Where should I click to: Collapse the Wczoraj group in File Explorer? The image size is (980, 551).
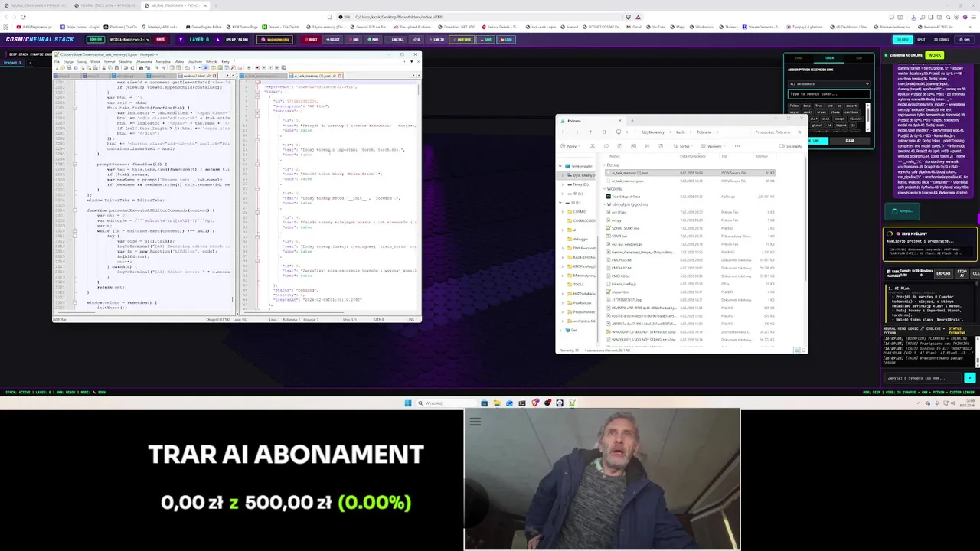tap(605, 188)
